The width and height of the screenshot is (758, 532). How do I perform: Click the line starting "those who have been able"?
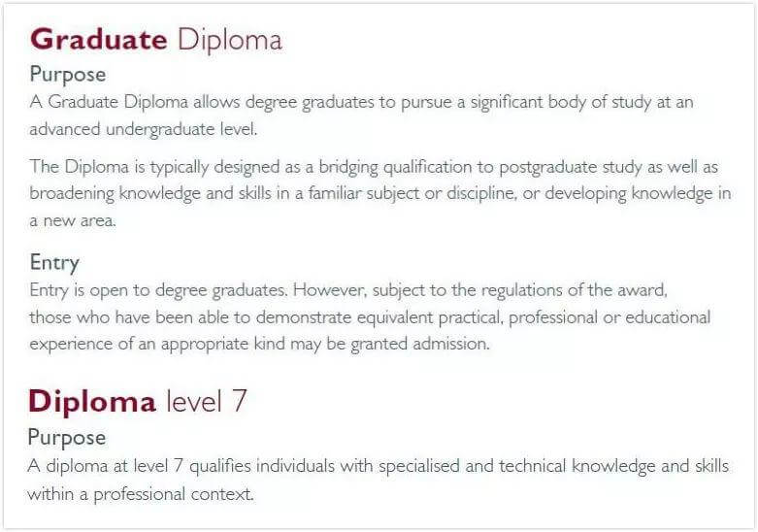coord(369,316)
